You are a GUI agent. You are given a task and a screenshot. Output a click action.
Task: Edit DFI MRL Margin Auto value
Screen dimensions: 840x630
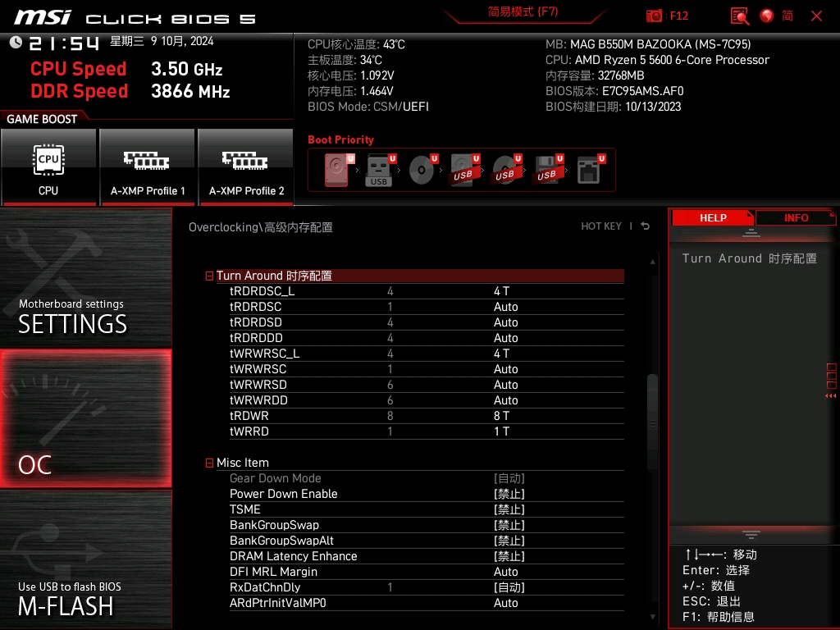click(x=505, y=572)
